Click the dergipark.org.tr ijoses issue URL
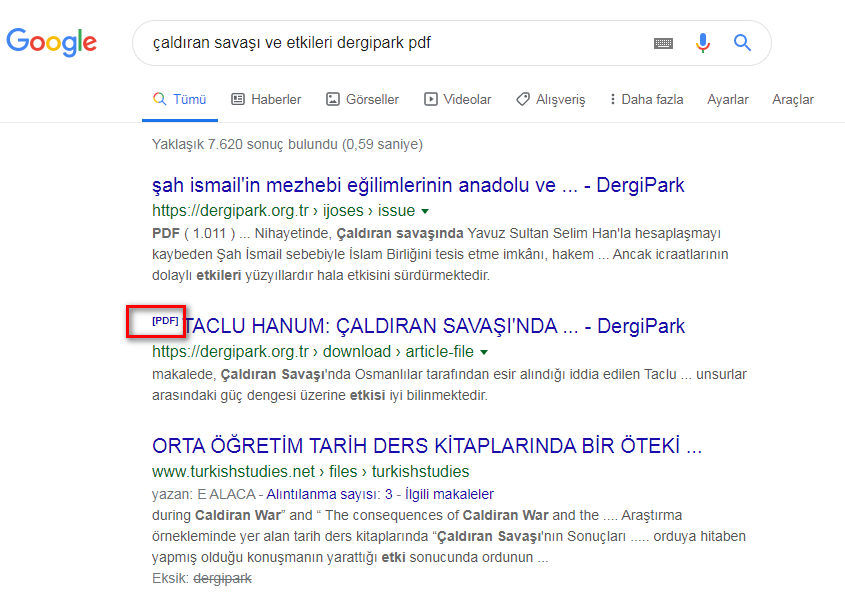 coord(283,211)
